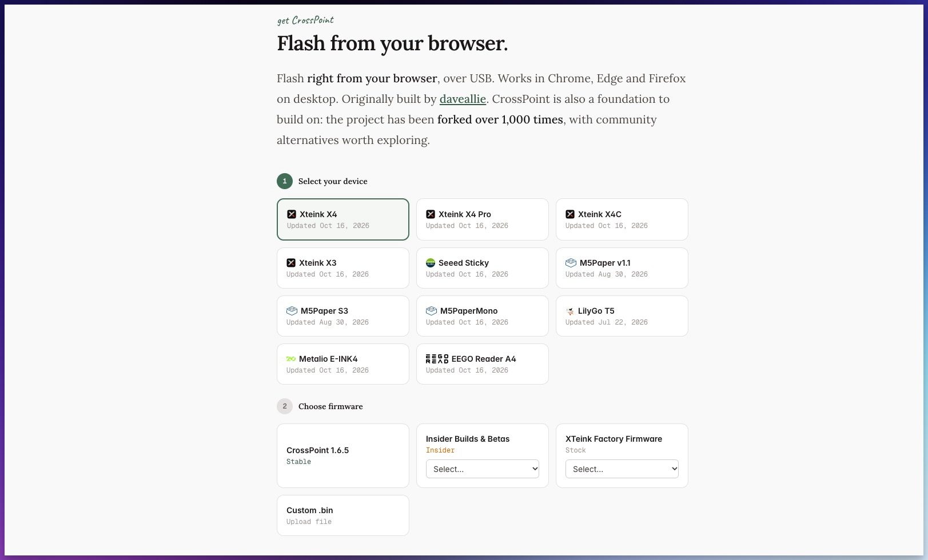This screenshot has width=928, height=560.
Task: Click the 'Upload file' text
Action: point(309,522)
